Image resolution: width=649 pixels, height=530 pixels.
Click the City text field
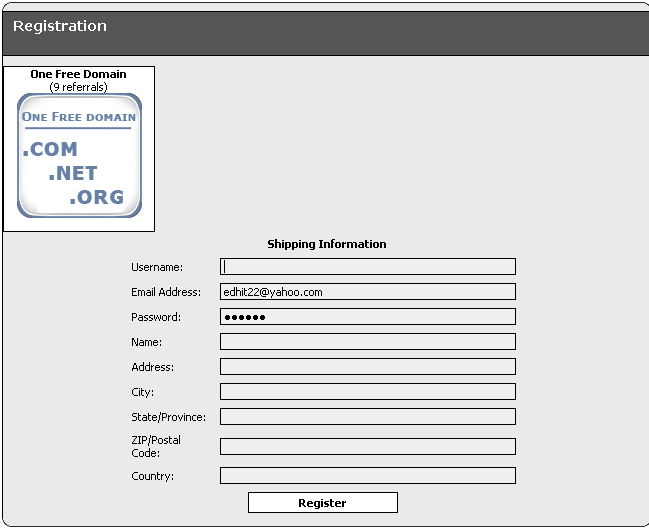[368, 392]
